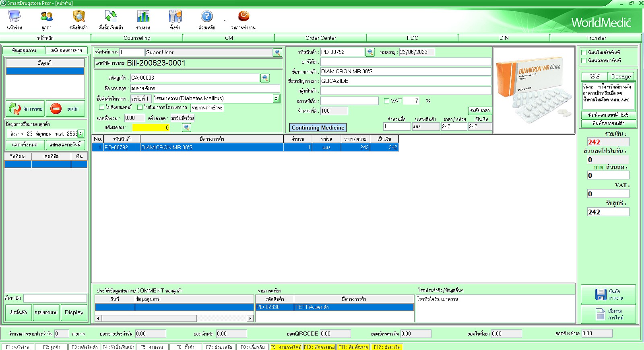Open the settings (ตั้งค่า) tools icon
644x350 pixels.
coord(175,17)
